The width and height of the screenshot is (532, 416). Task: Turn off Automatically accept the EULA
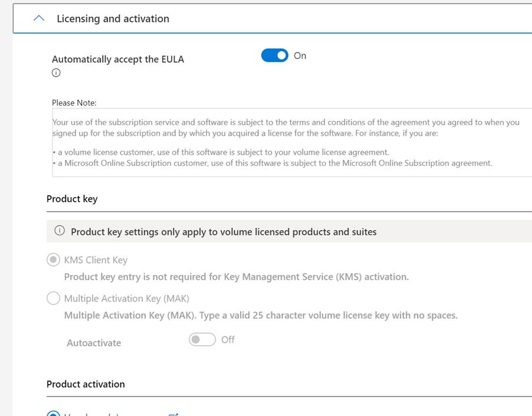(x=274, y=55)
